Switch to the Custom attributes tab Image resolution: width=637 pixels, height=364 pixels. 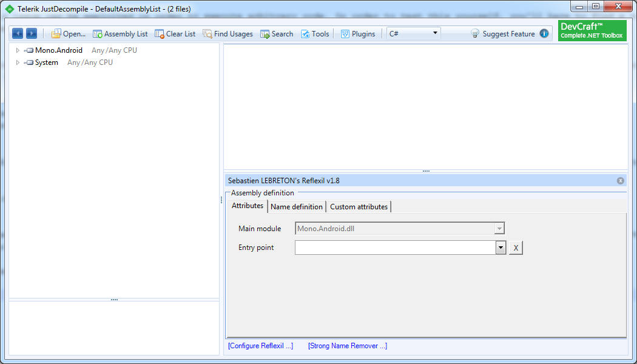point(359,207)
